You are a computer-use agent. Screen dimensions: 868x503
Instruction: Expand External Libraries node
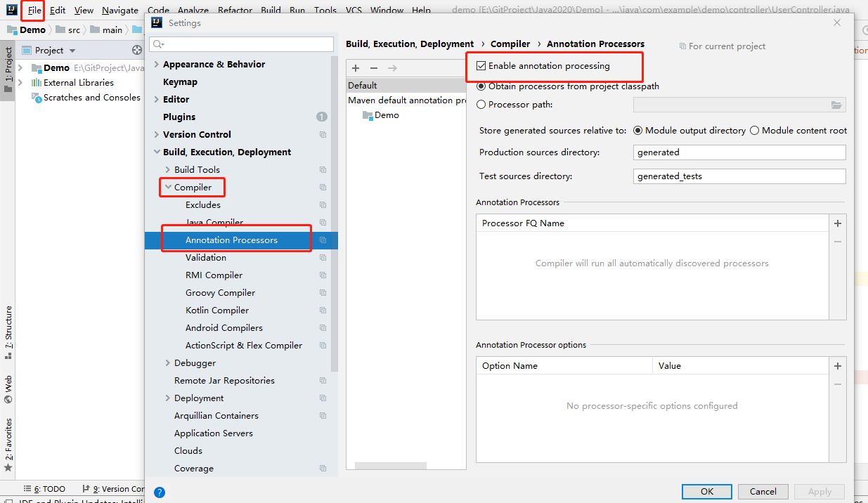coord(20,83)
